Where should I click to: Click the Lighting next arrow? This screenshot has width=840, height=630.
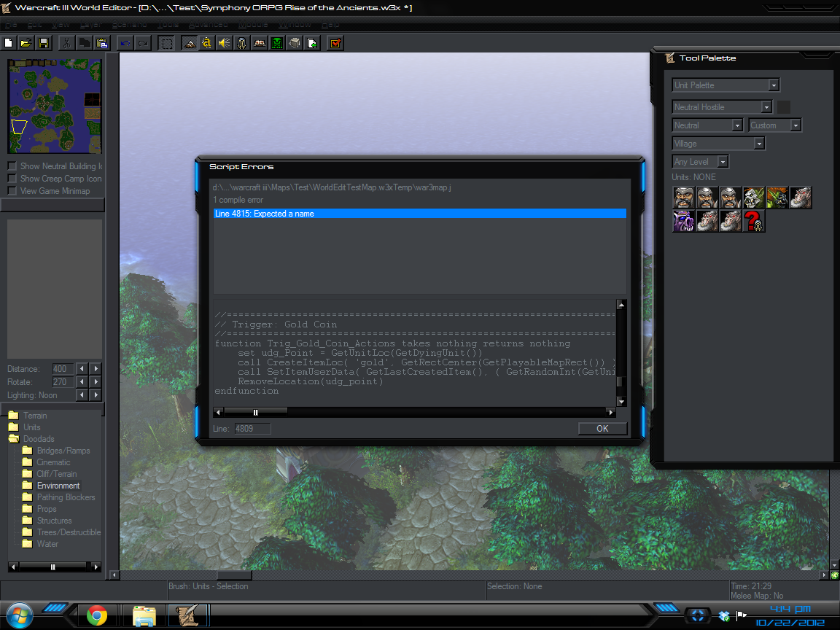96,394
